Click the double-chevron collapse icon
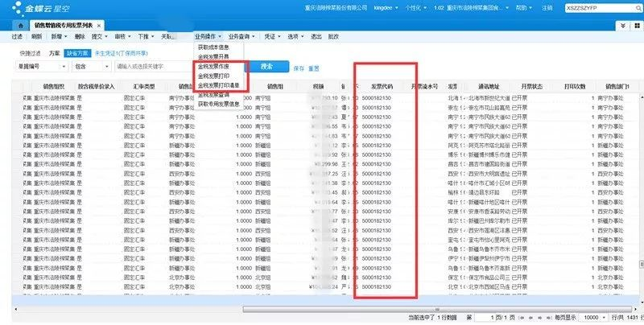644x325 pixels. coord(622,26)
